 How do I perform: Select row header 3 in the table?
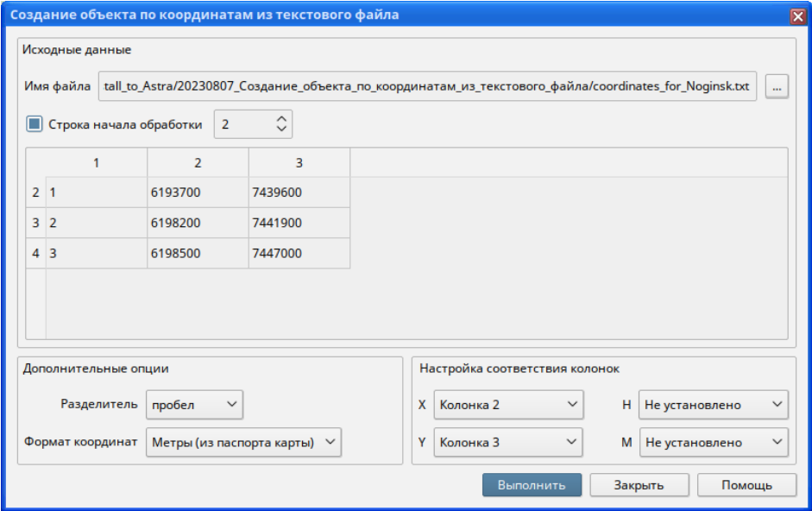[35, 223]
